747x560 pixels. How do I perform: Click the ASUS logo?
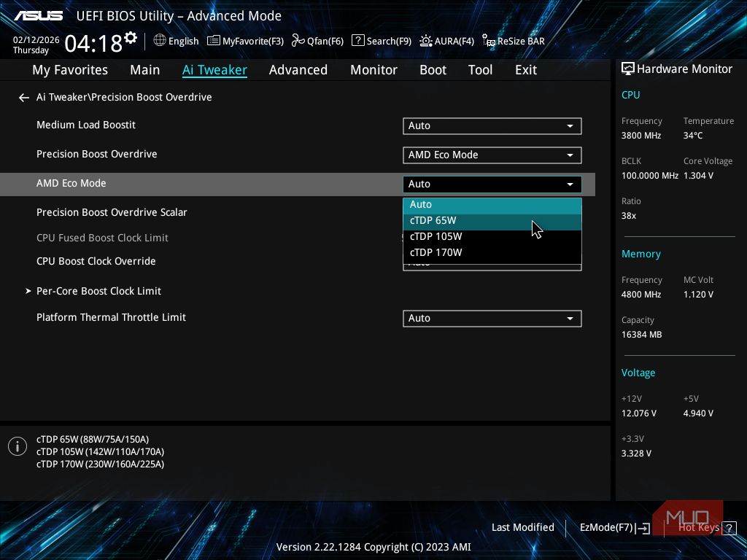point(38,16)
